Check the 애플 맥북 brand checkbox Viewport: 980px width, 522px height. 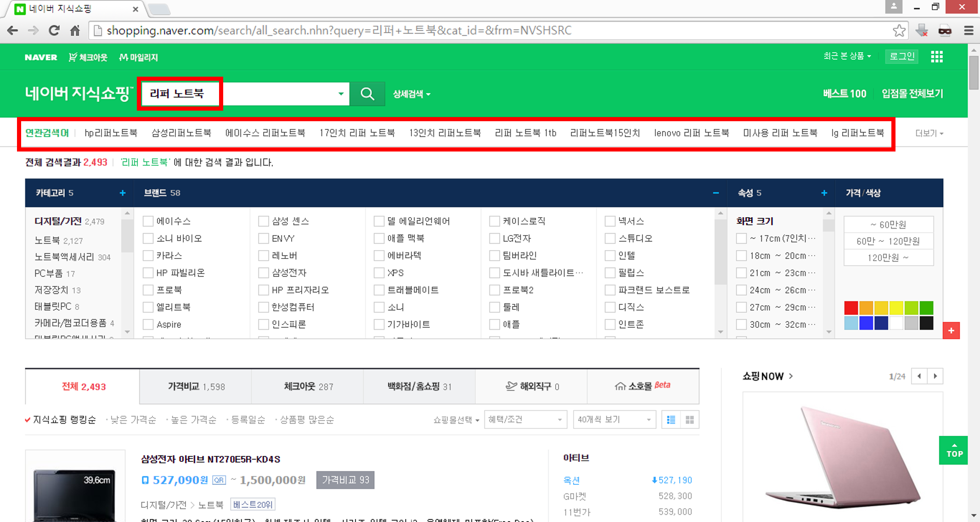379,238
